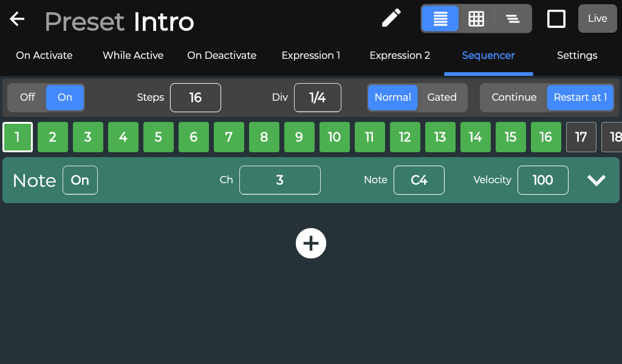Go back with the left arrow

[17, 19]
